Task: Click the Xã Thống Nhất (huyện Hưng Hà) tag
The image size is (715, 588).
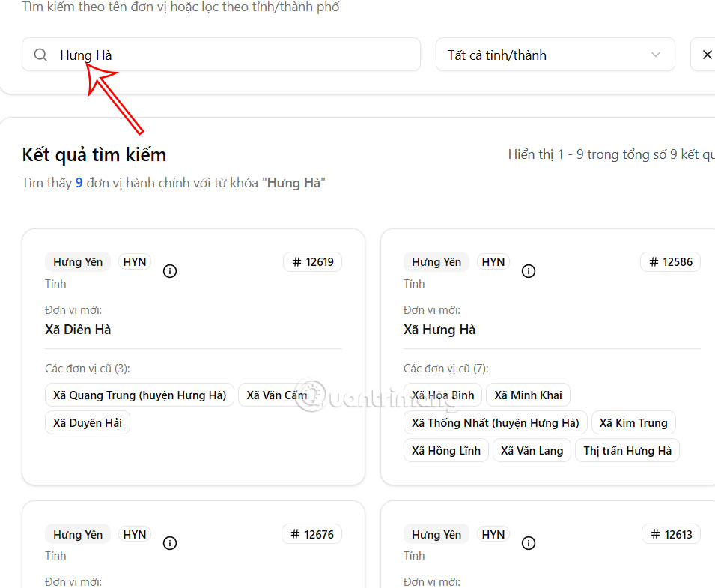Action: tap(496, 422)
